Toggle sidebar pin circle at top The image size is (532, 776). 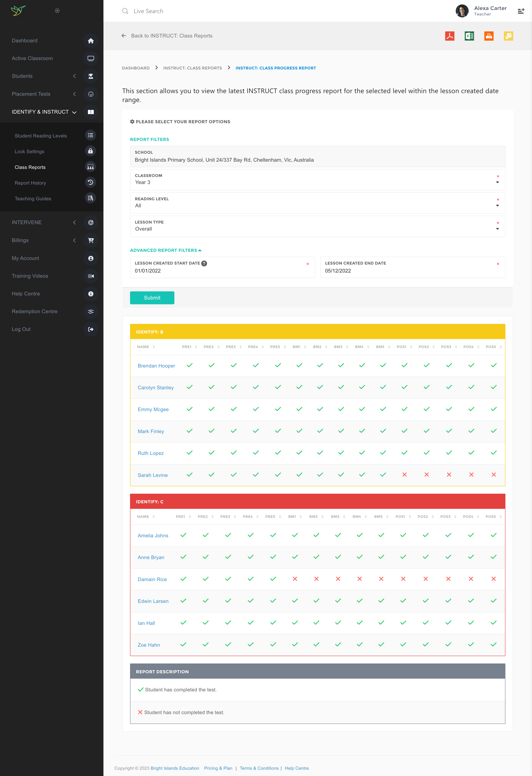(57, 11)
